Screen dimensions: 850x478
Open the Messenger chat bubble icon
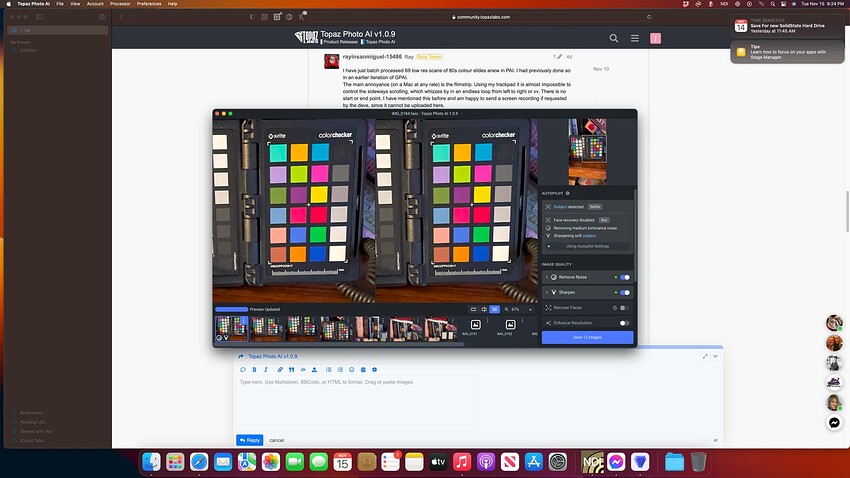point(834,423)
